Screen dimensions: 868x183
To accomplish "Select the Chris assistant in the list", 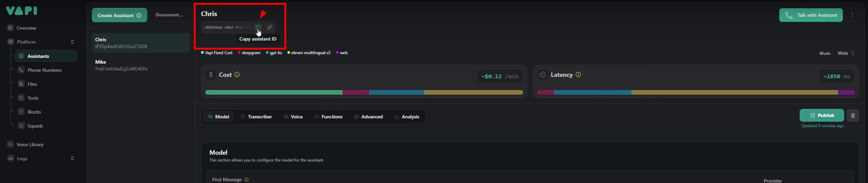I will tap(141, 43).
